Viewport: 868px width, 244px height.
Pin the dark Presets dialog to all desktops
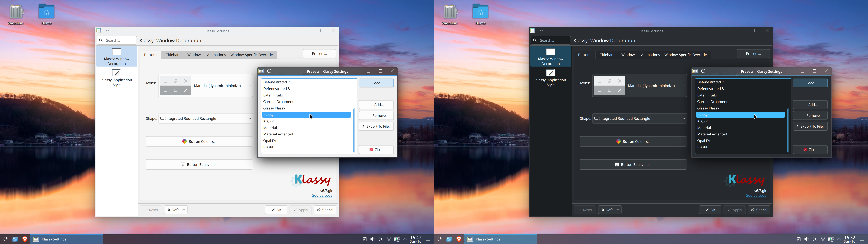(703, 71)
